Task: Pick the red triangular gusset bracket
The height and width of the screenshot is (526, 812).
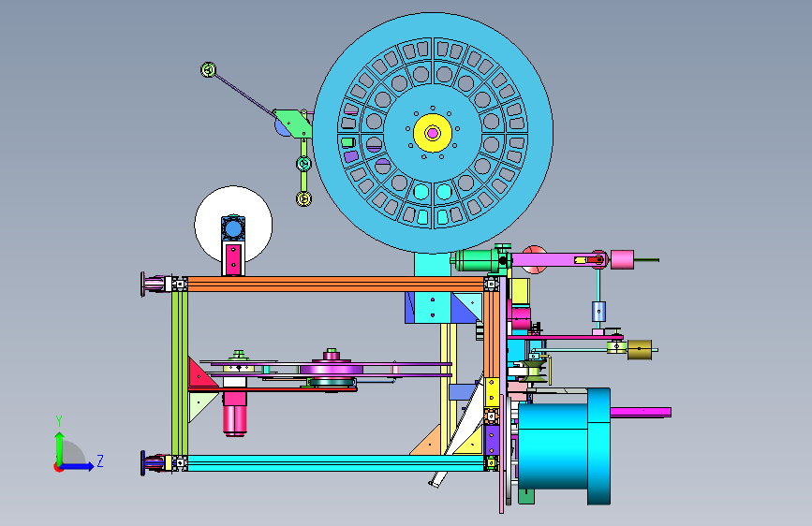Action: click(200, 375)
